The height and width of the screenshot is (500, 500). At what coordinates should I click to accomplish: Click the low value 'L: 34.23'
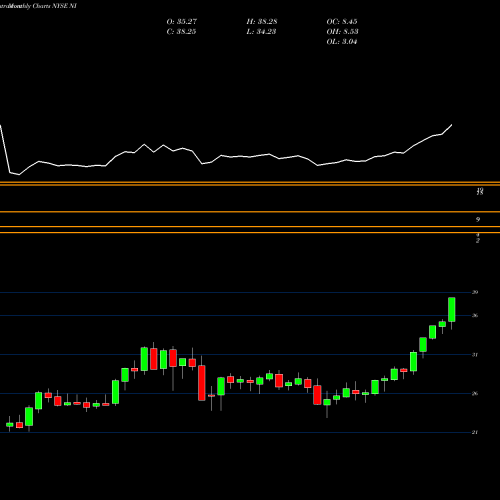(261, 32)
